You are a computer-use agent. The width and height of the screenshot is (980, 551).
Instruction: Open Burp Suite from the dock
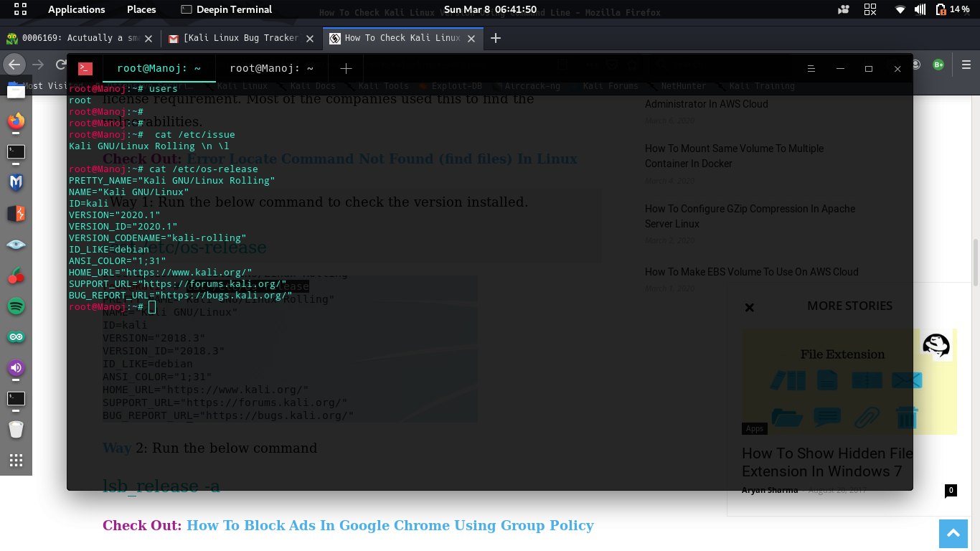(x=16, y=214)
